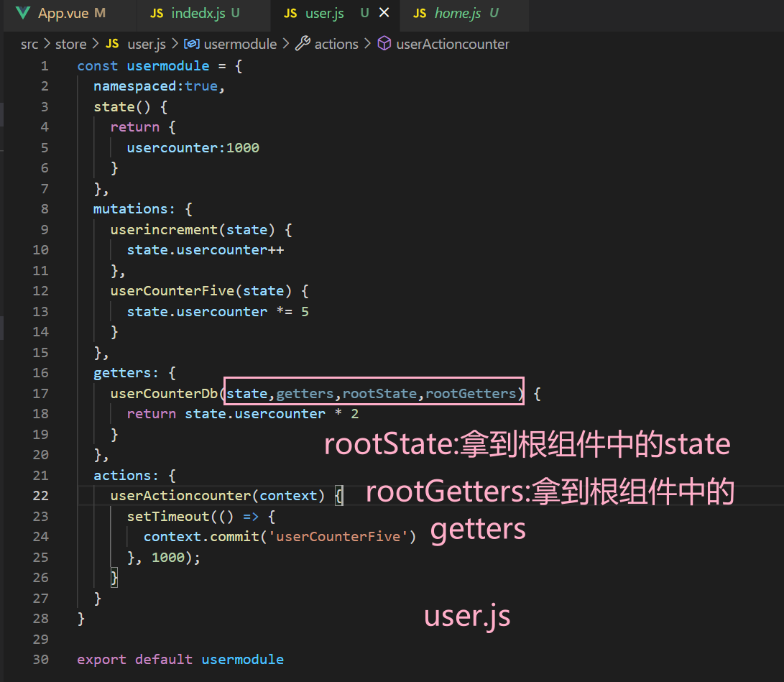Click 'return' keyword on line 18
The height and width of the screenshot is (682, 784).
(152, 414)
